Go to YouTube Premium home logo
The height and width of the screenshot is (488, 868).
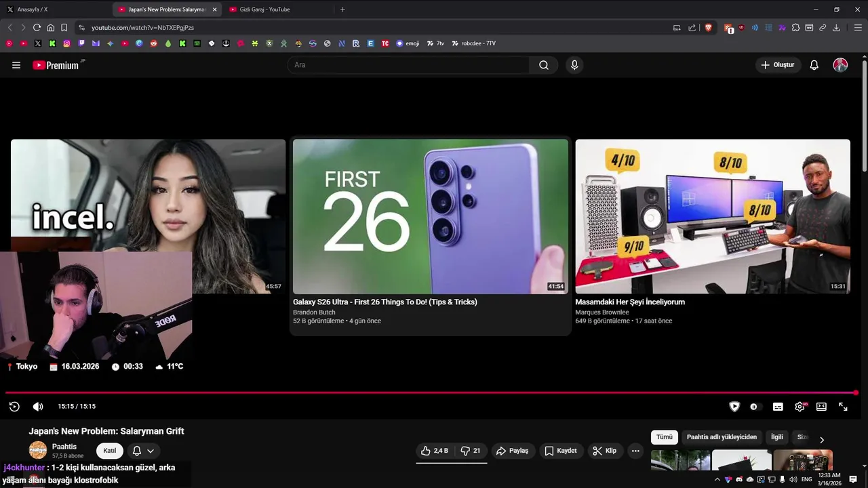point(56,65)
